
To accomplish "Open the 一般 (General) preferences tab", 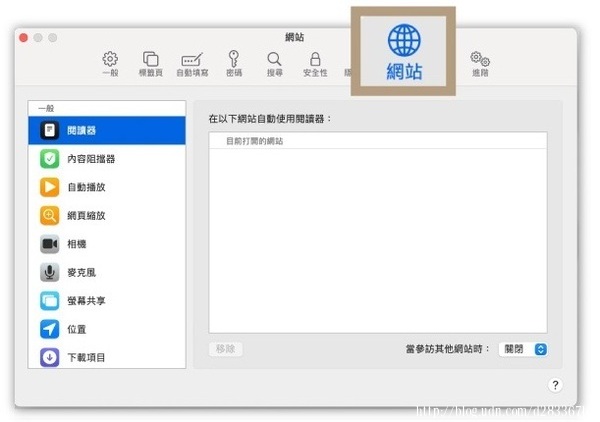I will pos(110,64).
